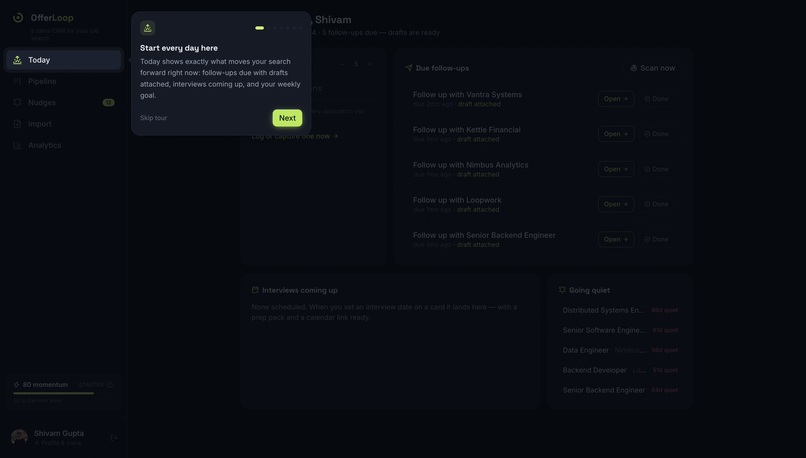Click 'Follow up with Kettle Financial' text
This screenshot has width=806, height=458.
point(467,130)
